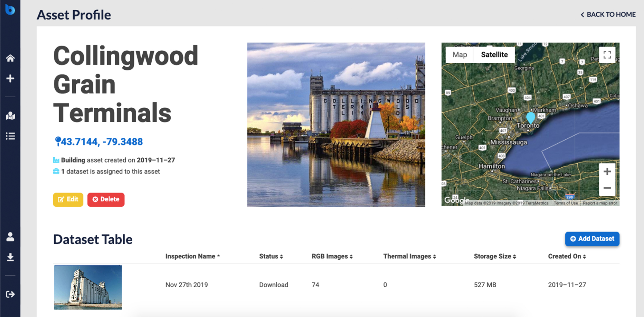Zoom out on the map
This screenshot has height=317, width=644.
pyautogui.click(x=607, y=188)
